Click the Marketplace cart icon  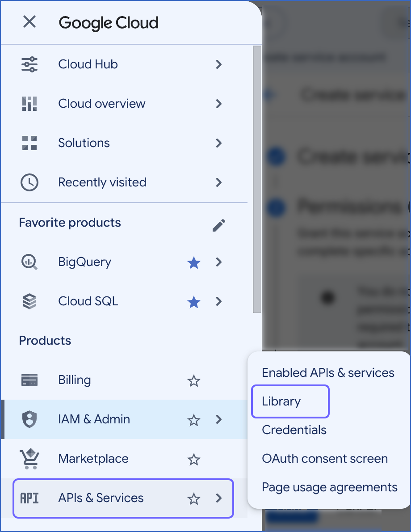(29, 459)
